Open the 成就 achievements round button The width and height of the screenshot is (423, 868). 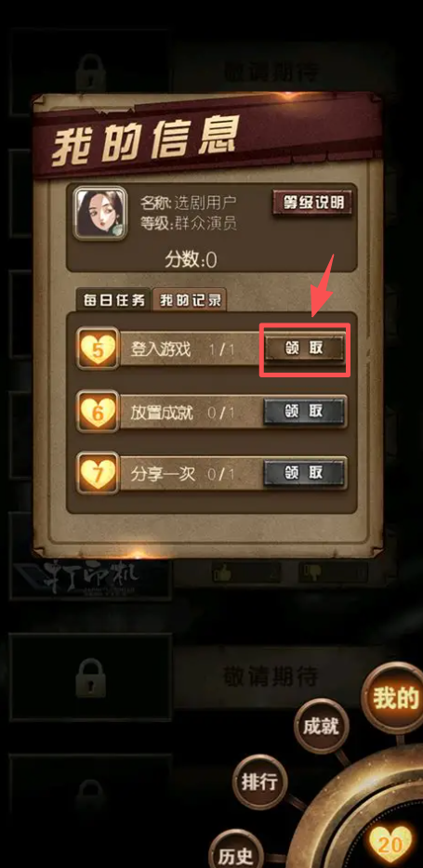click(321, 727)
